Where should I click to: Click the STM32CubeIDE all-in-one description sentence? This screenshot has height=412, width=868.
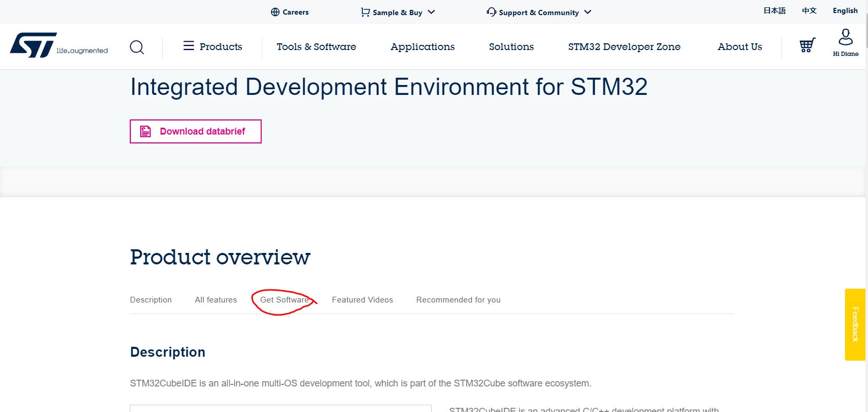pos(361,383)
